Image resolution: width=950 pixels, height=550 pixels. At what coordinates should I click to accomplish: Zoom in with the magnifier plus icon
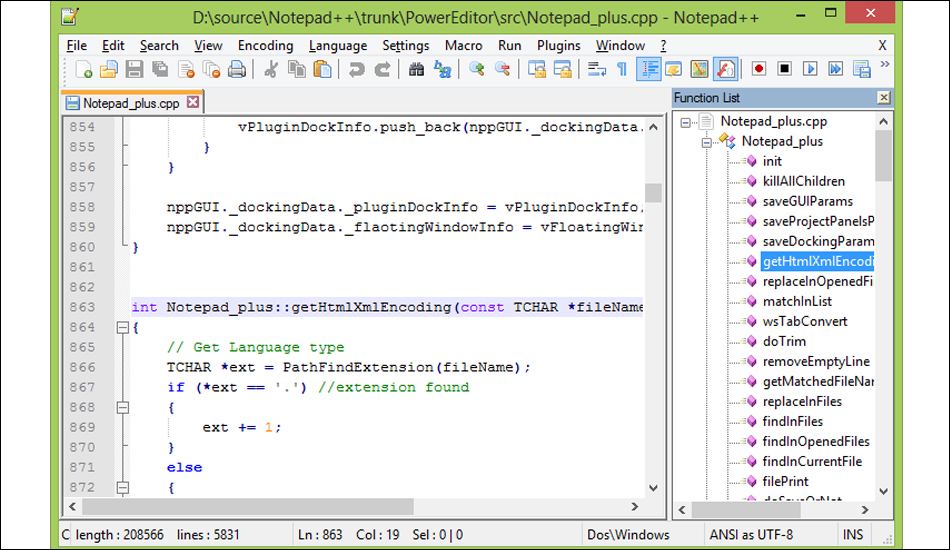pyautogui.click(x=476, y=70)
